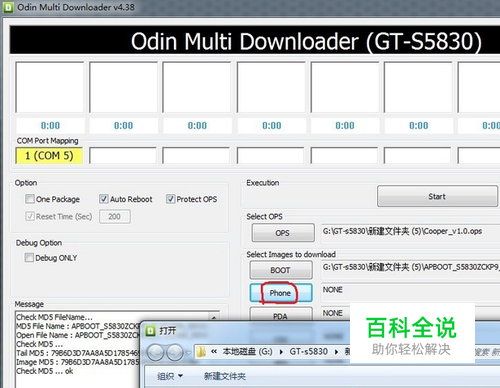Image resolution: width=500 pixels, height=388 pixels.
Task: Click the BOOT image button
Action: tap(281, 270)
